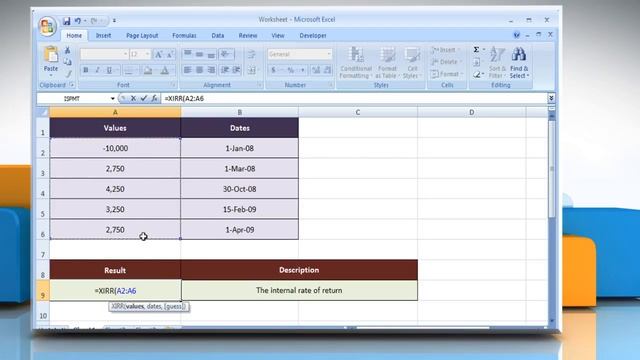This screenshot has height=360, width=640.
Task: Toggle Bold formatting
Action: tap(86, 71)
